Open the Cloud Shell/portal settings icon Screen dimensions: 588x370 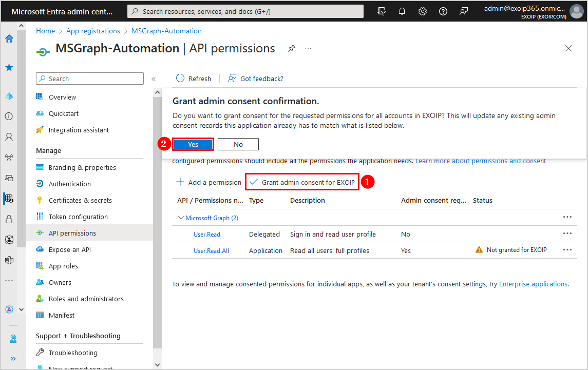[x=382, y=11]
